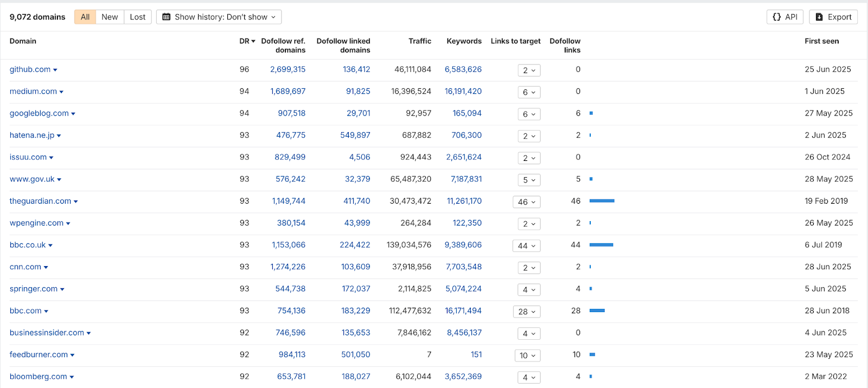Viewport: 868px width, 388px height.
Task: Open the businessinsider.com domain link
Action: click(47, 333)
